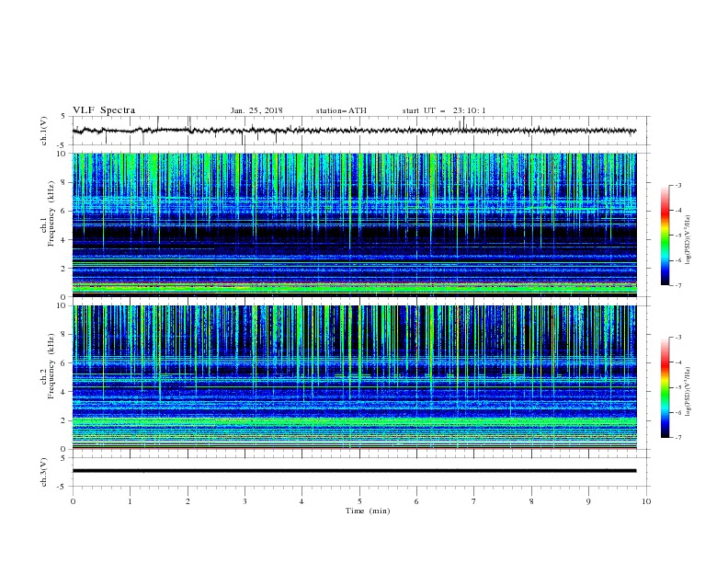
Task: Click the time axis tick label "5"
Action: click(359, 501)
